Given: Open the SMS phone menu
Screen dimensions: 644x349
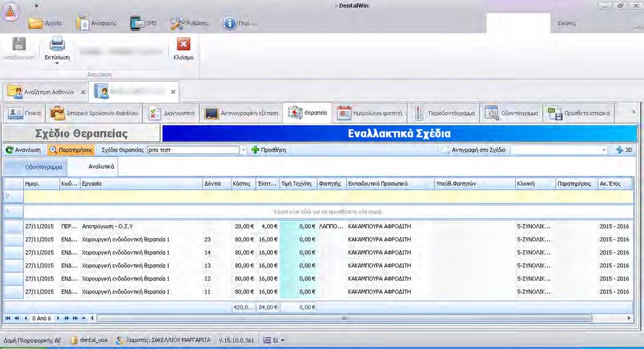Looking at the screenshot, I should click(143, 23).
